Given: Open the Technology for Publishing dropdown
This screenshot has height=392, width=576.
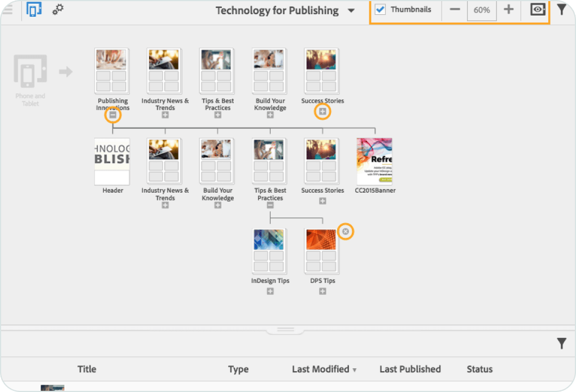Looking at the screenshot, I should (x=351, y=11).
